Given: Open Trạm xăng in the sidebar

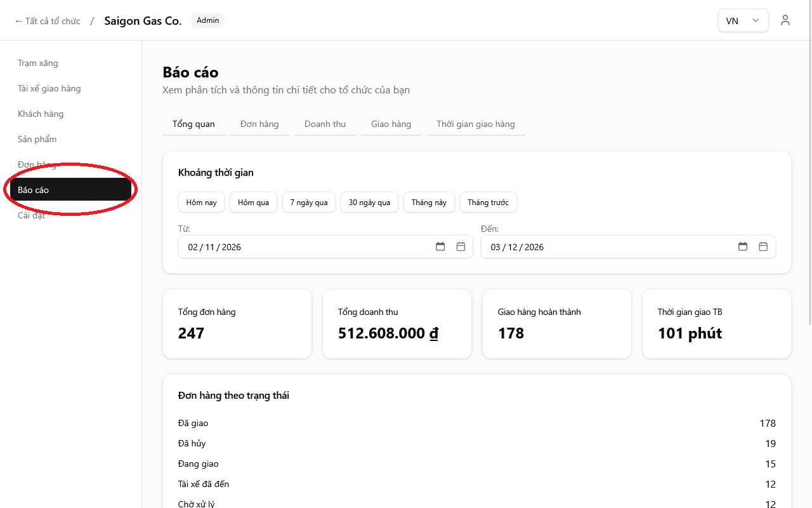Looking at the screenshot, I should pos(38,63).
